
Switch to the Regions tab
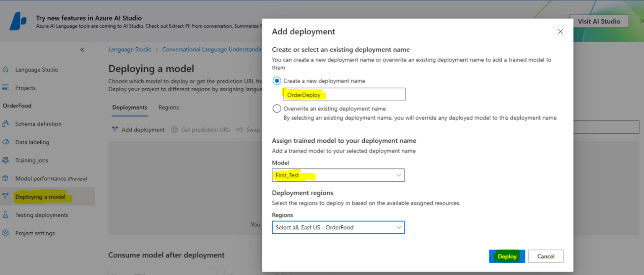tap(169, 107)
